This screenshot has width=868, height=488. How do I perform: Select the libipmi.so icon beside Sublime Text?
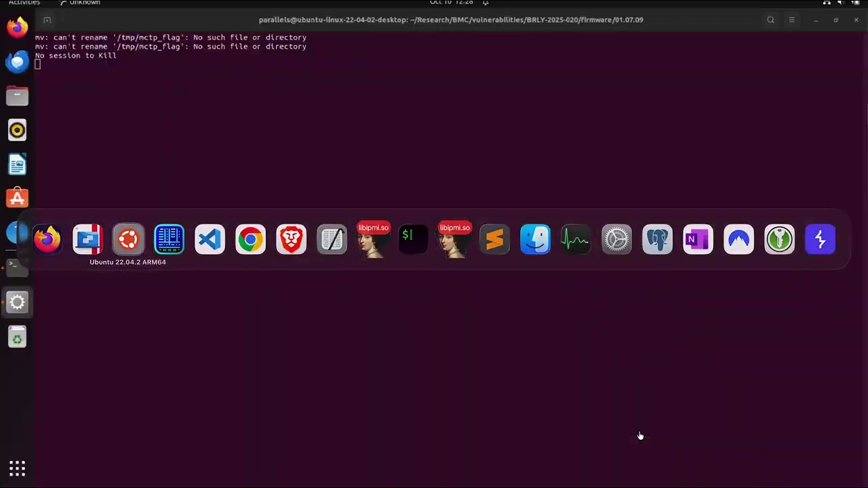tap(454, 239)
